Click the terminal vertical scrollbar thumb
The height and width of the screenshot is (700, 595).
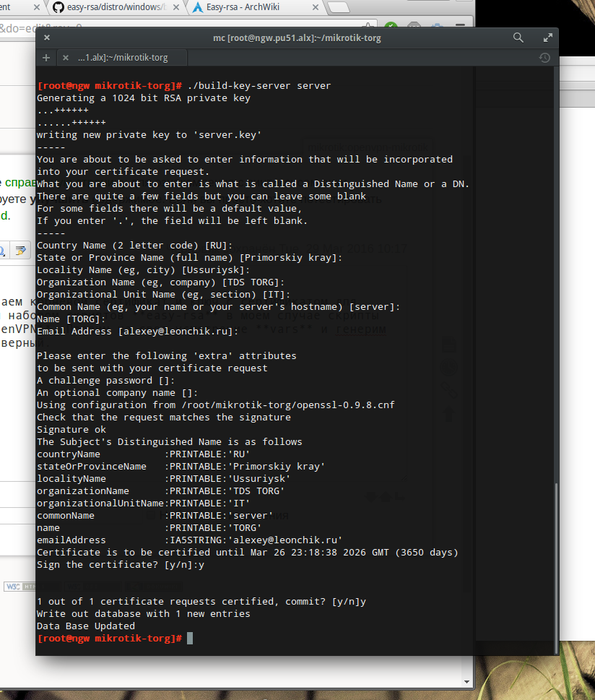556,567
